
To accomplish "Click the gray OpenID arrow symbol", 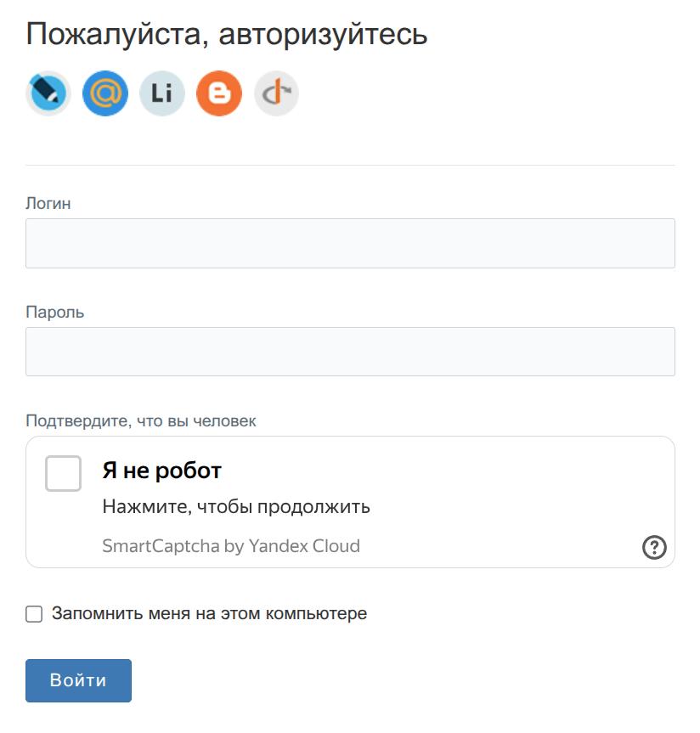I will click(275, 93).
